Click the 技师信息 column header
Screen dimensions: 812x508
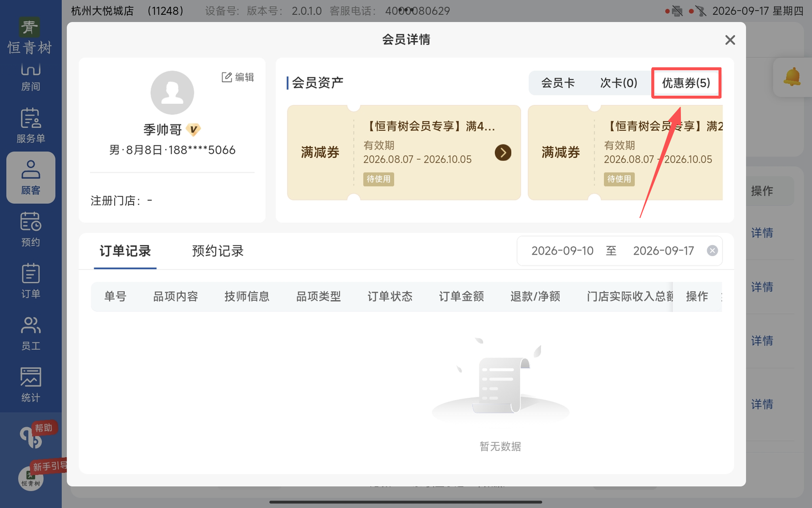pos(247,296)
